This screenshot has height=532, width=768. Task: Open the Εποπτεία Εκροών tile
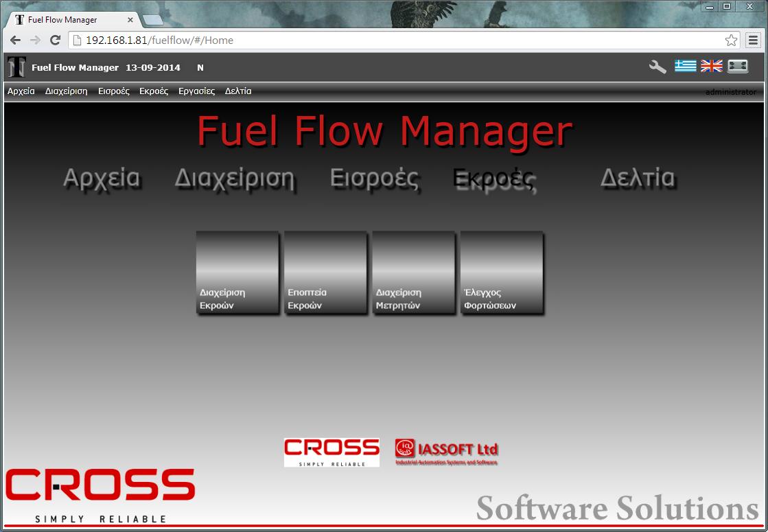pyautogui.click(x=326, y=273)
